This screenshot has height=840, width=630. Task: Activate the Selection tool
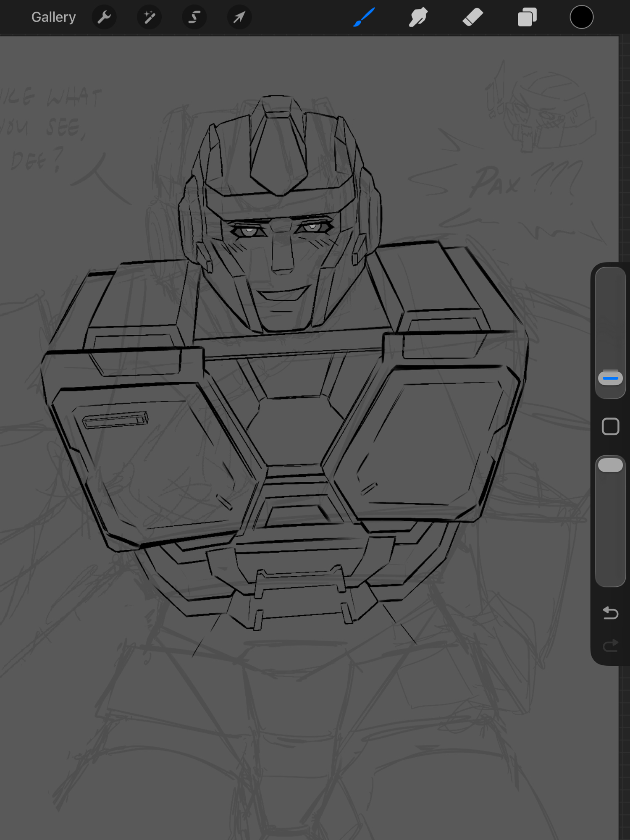[194, 17]
